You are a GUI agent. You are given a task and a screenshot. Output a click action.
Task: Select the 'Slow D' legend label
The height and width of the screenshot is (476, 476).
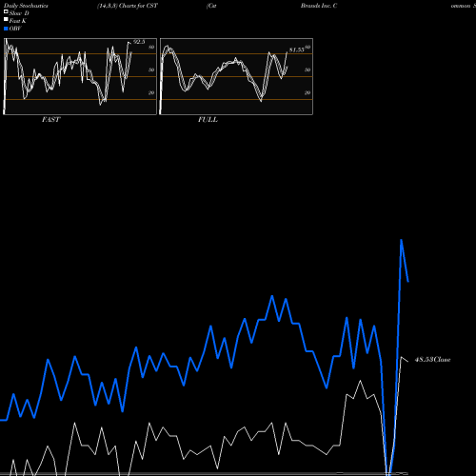(19, 13)
